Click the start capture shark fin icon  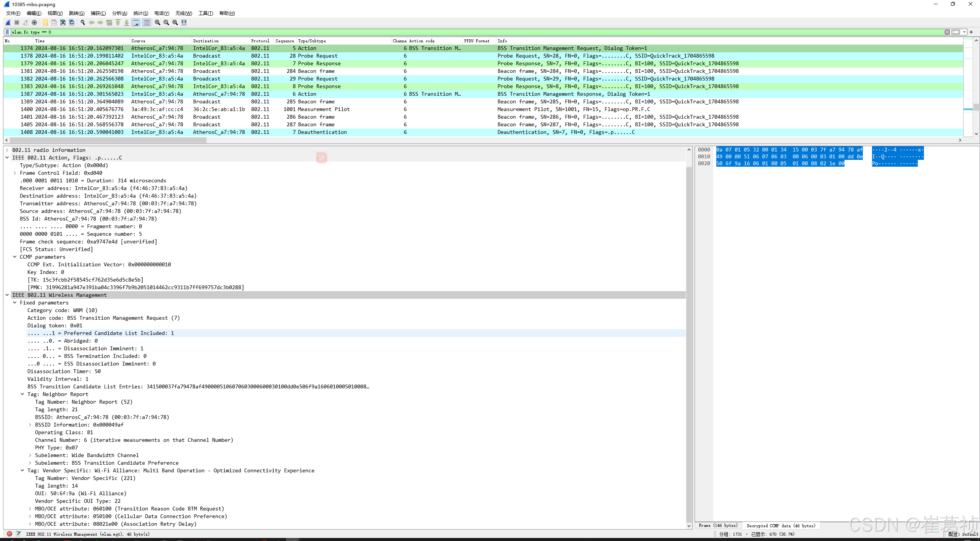pyautogui.click(x=8, y=23)
